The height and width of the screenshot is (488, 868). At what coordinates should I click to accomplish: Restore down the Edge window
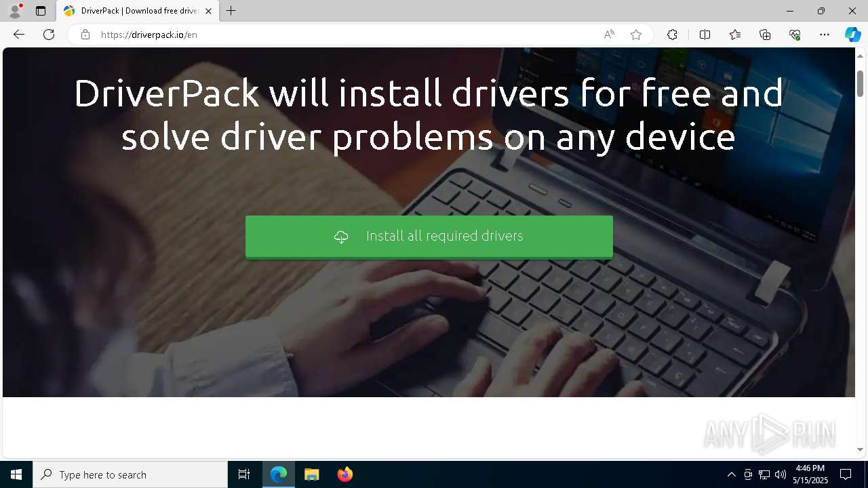(x=821, y=11)
